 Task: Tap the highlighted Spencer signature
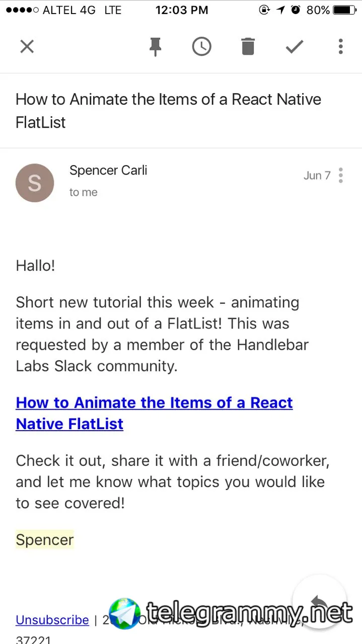tap(45, 540)
